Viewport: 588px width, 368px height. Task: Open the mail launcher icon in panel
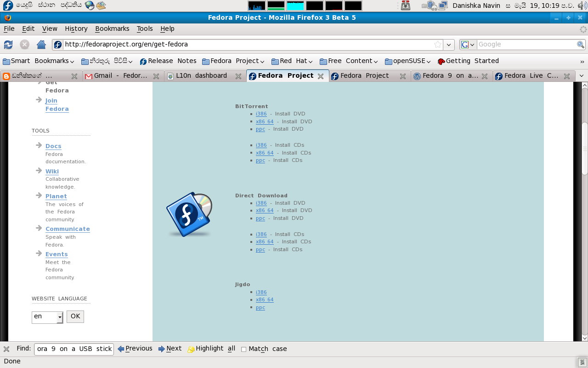(x=101, y=6)
